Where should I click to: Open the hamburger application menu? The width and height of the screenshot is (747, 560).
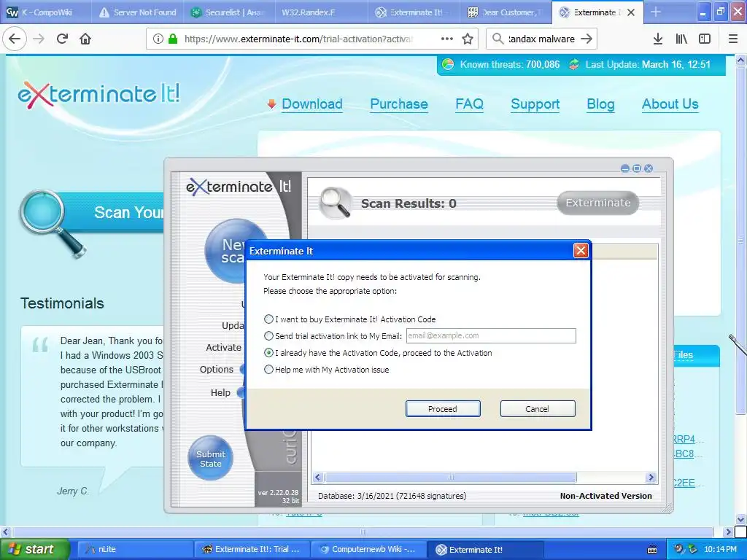click(x=733, y=39)
